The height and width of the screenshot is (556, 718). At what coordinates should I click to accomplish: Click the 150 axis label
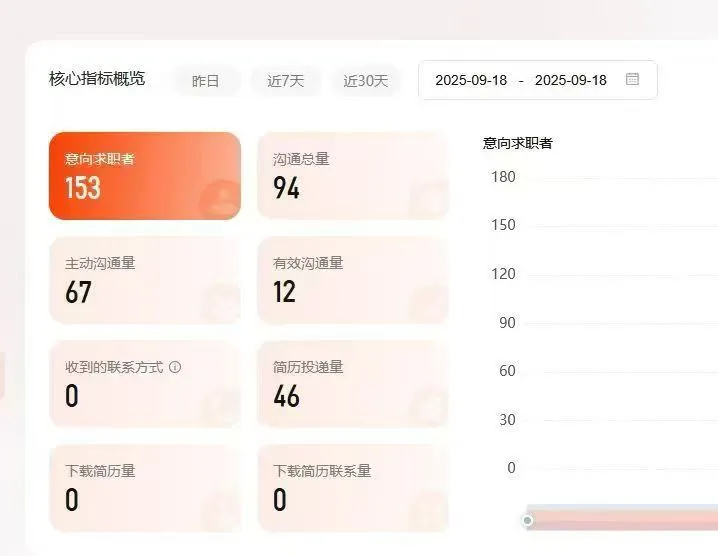pos(503,225)
